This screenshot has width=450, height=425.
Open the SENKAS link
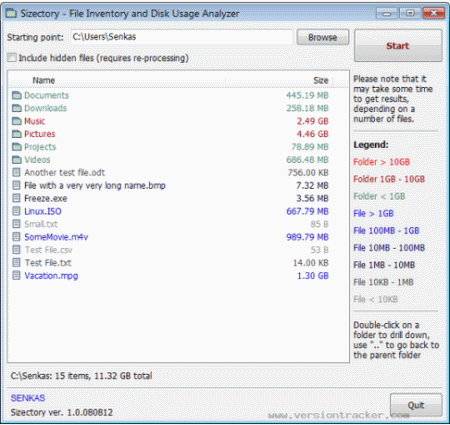pos(28,398)
